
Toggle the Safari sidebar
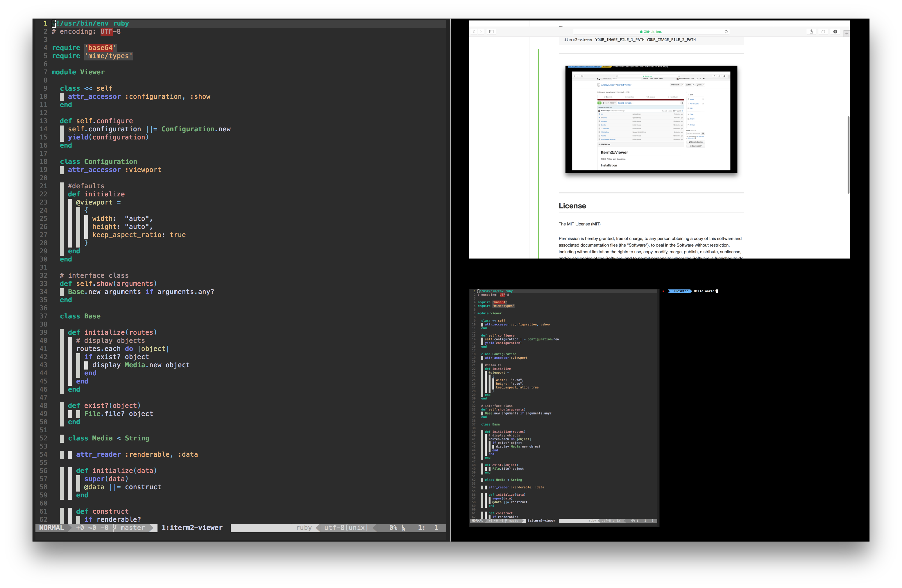point(492,32)
